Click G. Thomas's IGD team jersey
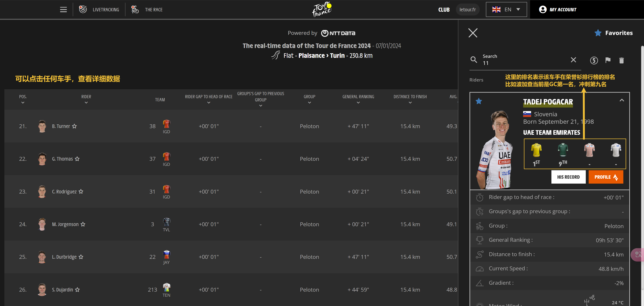This screenshot has width=644, height=306. point(167,156)
